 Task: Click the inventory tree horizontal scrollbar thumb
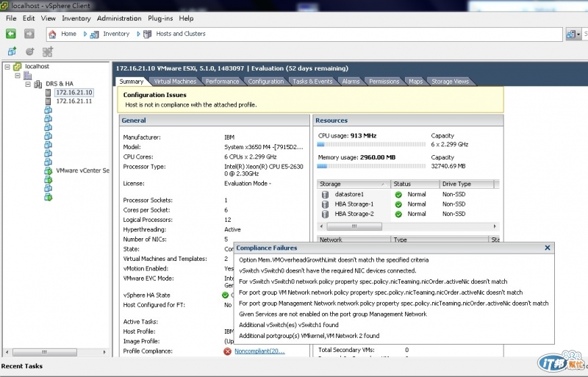[45, 352]
